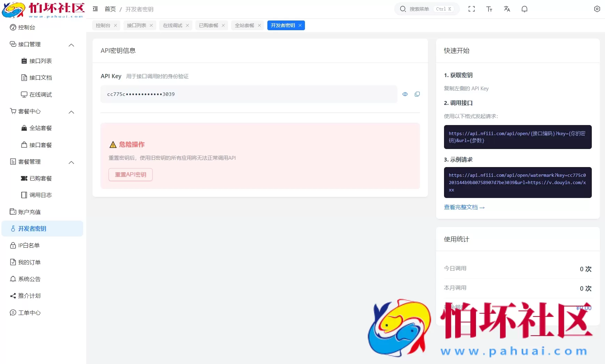Switch language using the translate icon

click(x=507, y=9)
